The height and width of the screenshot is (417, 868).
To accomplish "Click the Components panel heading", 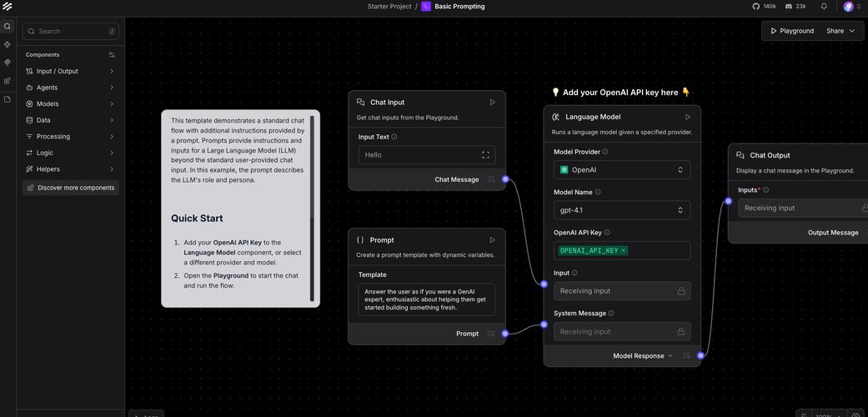I will [43, 55].
